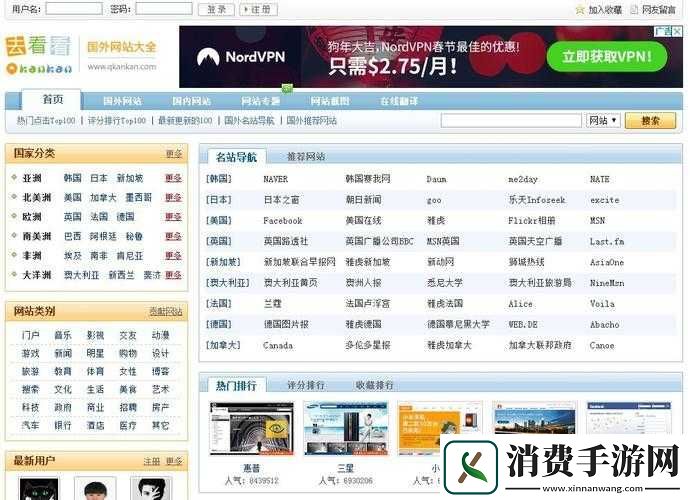This screenshot has height=500, width=690.
Task: Open 最新更新的100 link
Action: click(x=185, y=120)
